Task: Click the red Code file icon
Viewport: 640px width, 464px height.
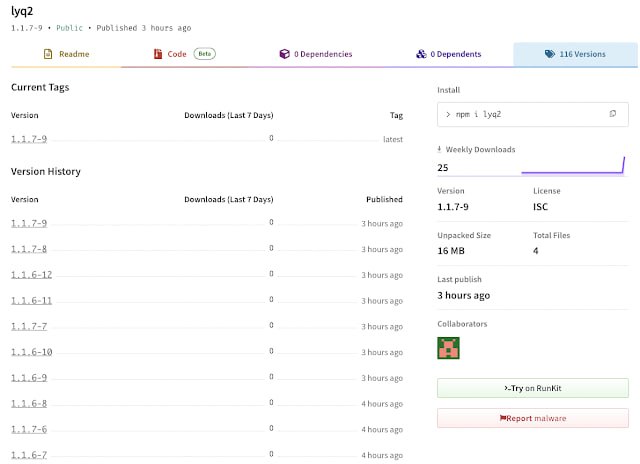Action: pos(158,54)
